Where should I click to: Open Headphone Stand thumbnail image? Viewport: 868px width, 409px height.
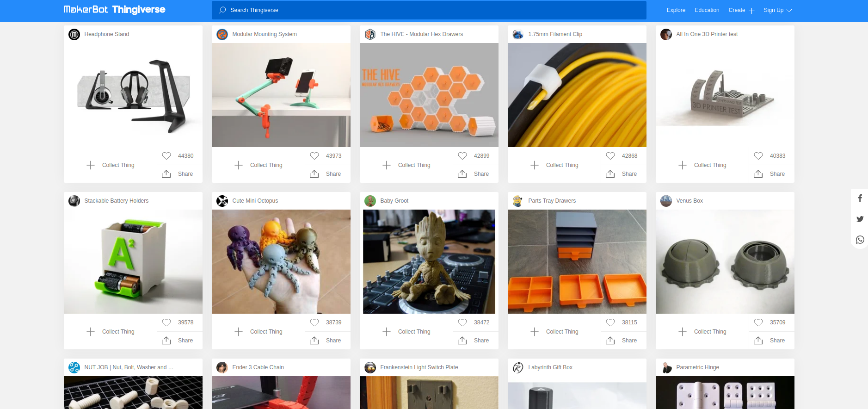pos(133,95)
